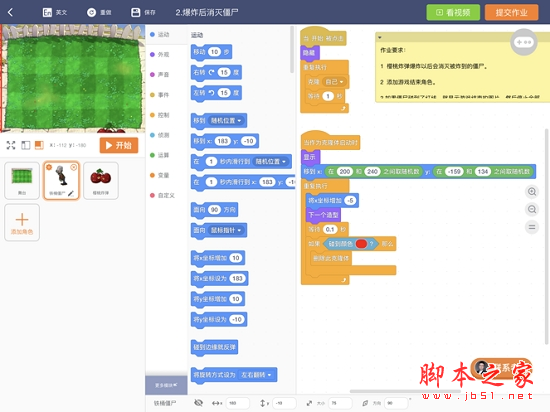Click the sprite x coordinate field
Screen dimensions: 550x412
point(237,403)
